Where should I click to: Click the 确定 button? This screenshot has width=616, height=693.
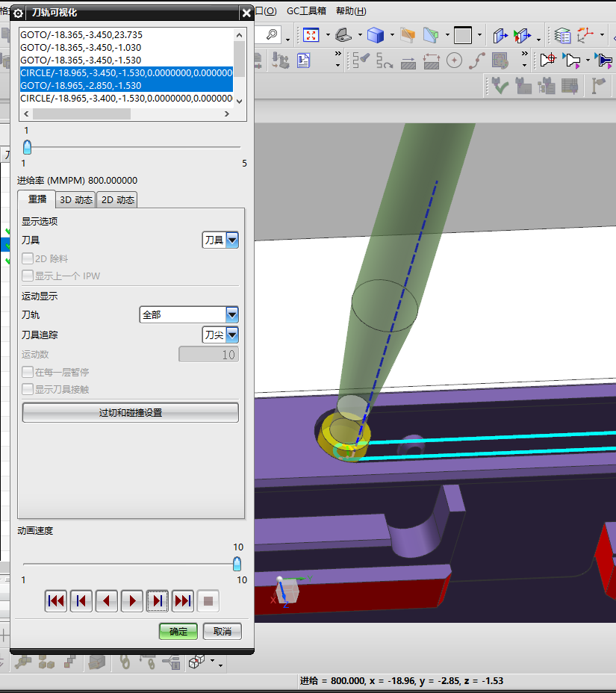pos(178,632)
